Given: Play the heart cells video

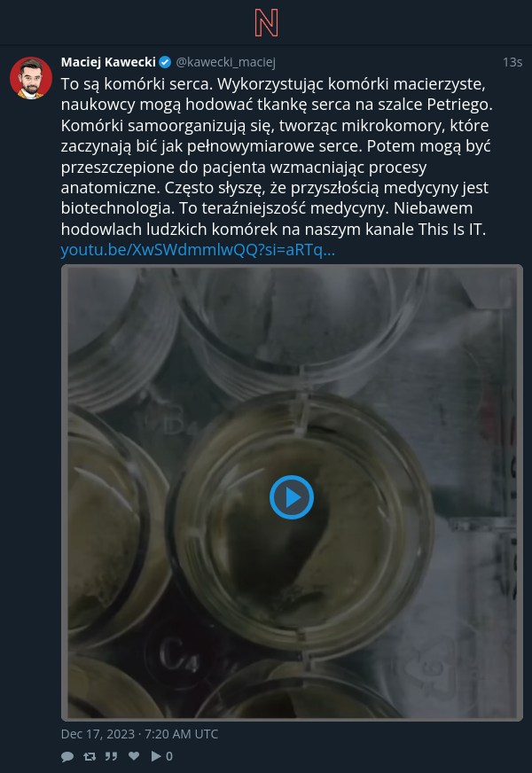Looking at the screenshot, I should point(292,497).
